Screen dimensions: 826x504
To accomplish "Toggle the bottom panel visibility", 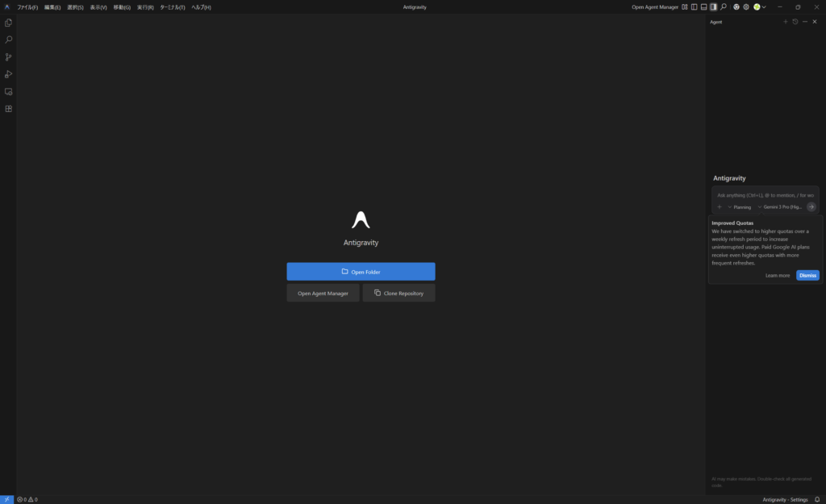I will click(703, 7).
